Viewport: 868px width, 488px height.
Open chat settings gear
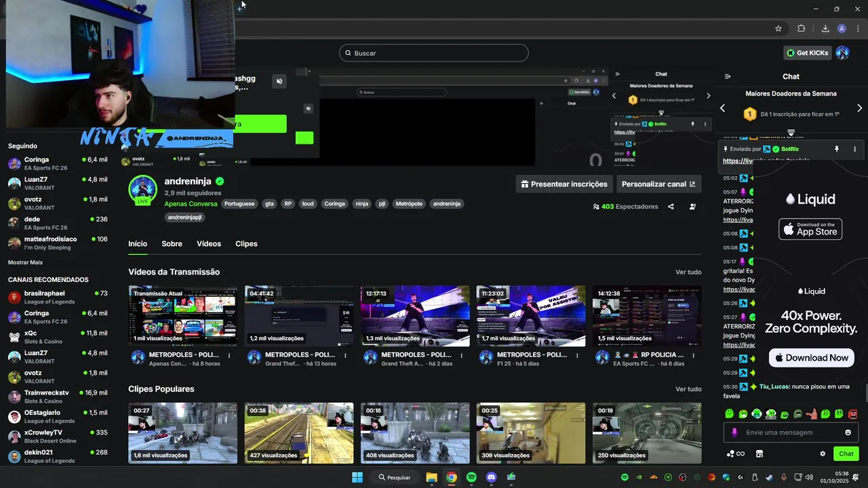coord(823,454)
